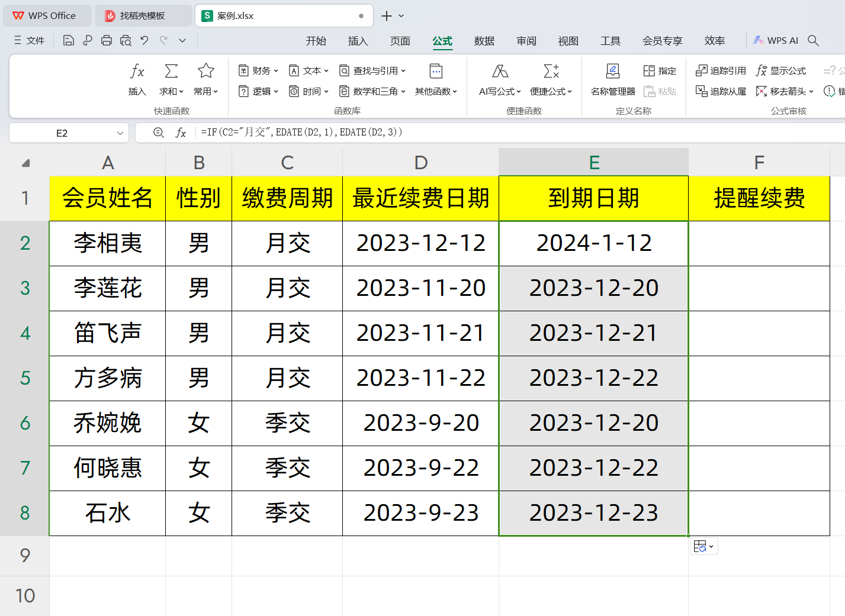Click the WPS AI button
This screenshot has width=845, height=616.
(x=776, y=40)
